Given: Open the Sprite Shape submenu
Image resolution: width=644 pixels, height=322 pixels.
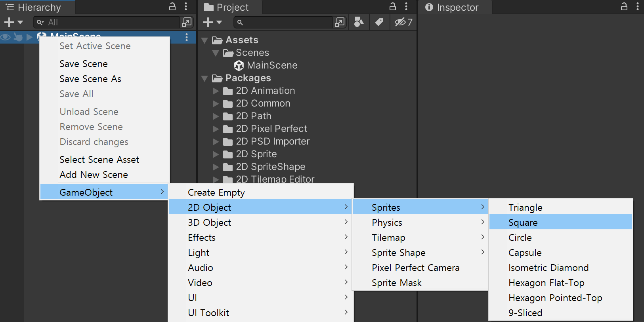Looking at the screenshot, I should (x=420, y=252).
